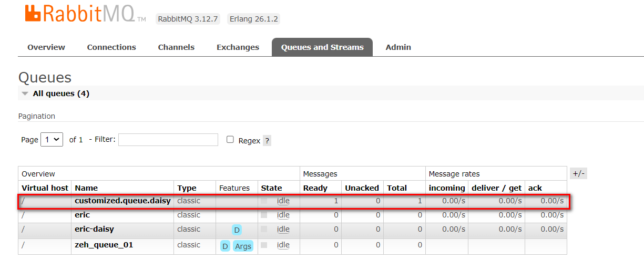Open the eric queue link

click(x=83, y=215)
